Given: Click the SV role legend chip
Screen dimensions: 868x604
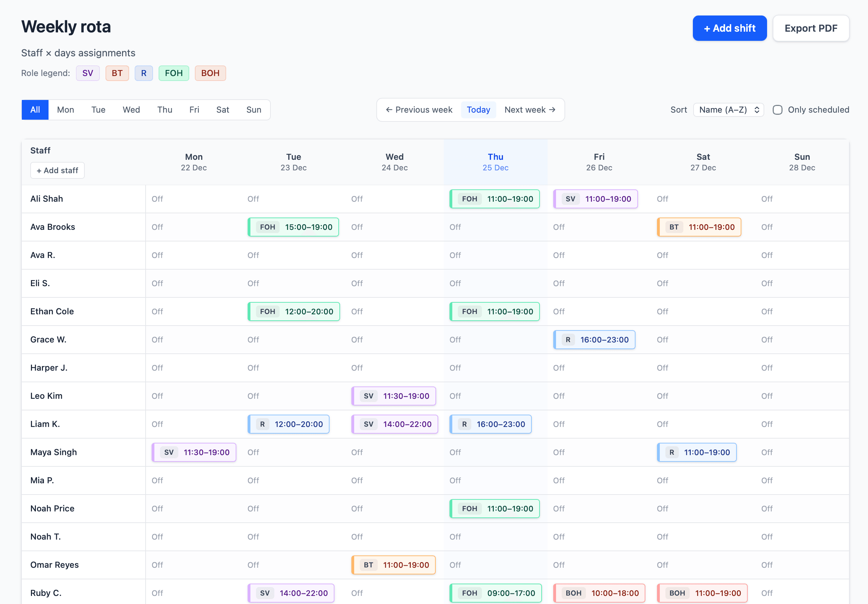Looking at the screenshot, I should click(88, 73).
